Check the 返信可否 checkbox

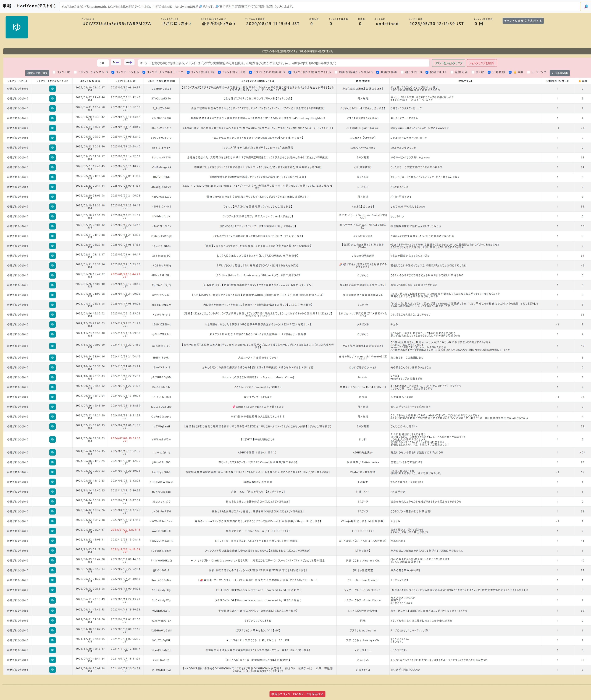pos(452,72)
